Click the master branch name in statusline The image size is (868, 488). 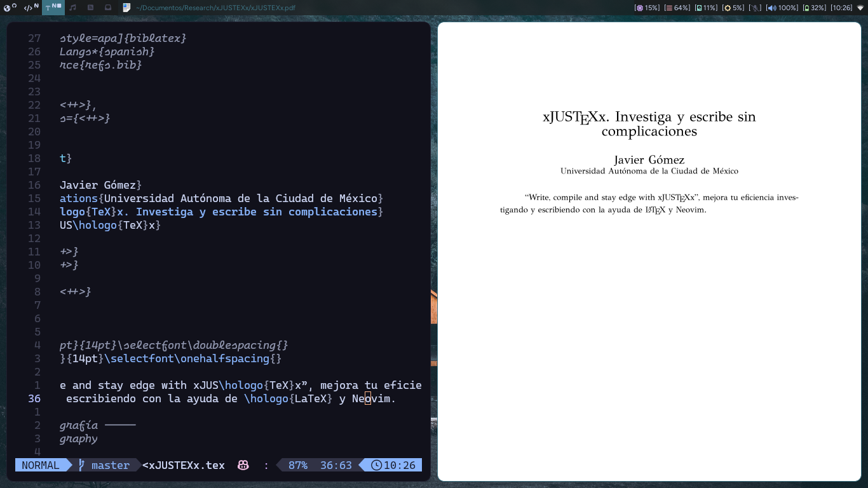(111, 465)
